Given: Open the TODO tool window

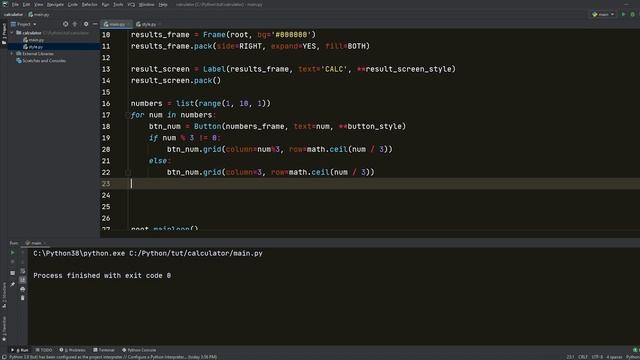Looking at the screenshot, I should pos(44,350).
